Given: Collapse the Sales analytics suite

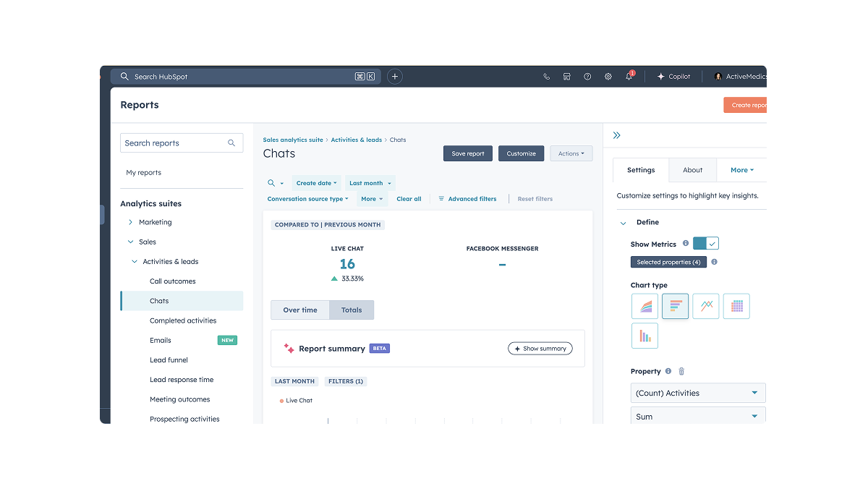Looking at the screenshot, I should click(x=131, y=242).
